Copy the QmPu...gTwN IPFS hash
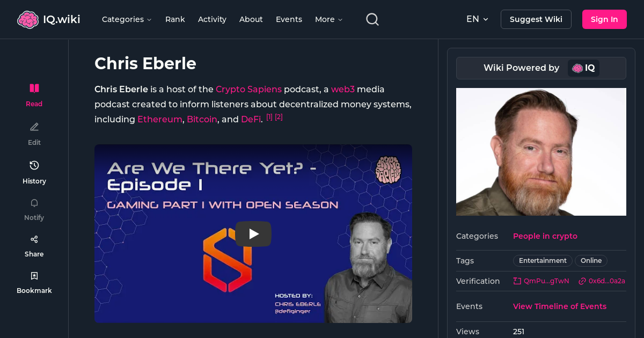The height and width of the screenshot is (338, 644). (541, 281)
